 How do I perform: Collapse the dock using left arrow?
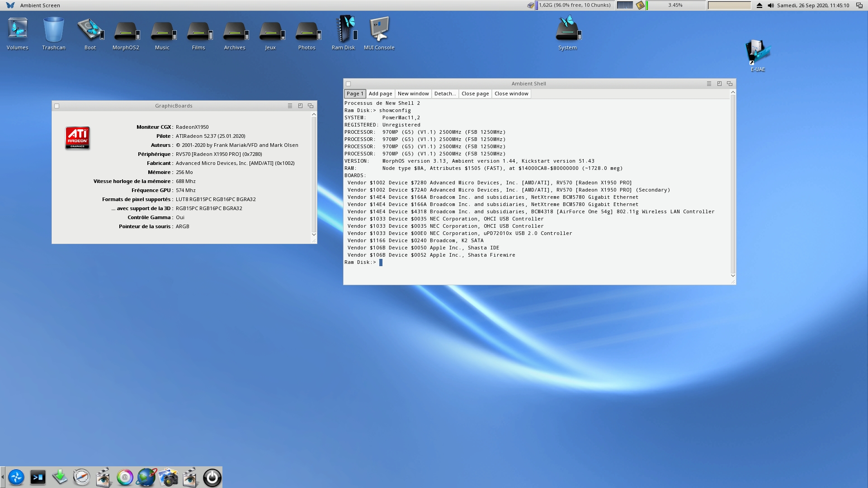click(3, 477)
